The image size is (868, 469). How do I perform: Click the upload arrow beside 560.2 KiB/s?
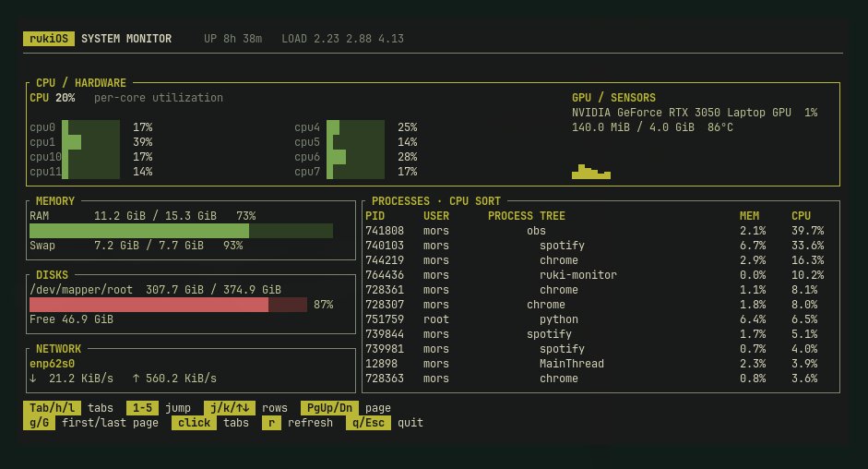[137, 379]
